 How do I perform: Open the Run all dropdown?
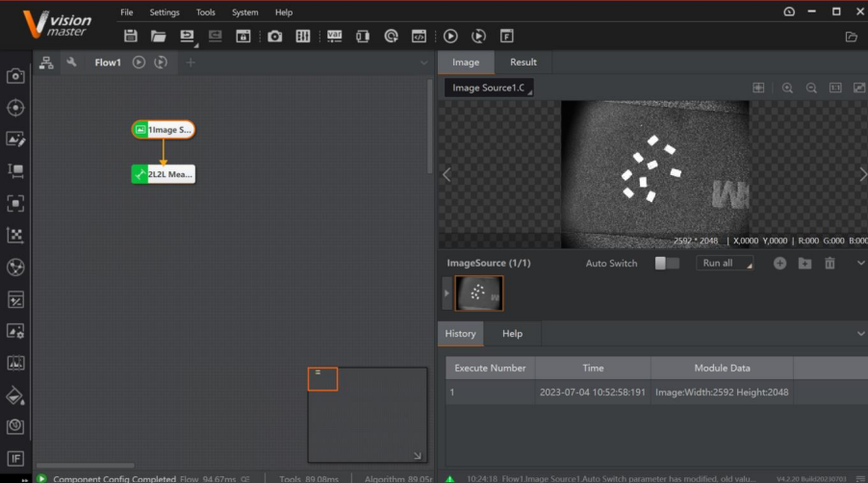(x=726, y=264)
